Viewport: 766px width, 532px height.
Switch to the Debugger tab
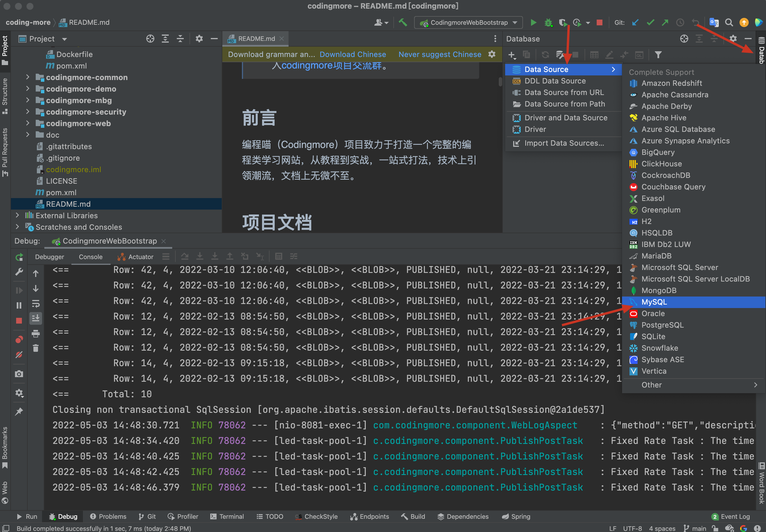point(49,257)
